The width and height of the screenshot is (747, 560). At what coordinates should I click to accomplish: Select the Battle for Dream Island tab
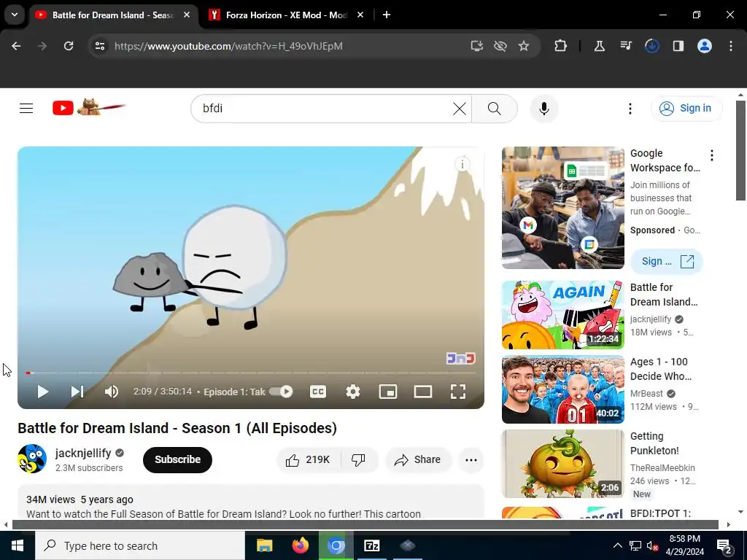tap(112, 15)
